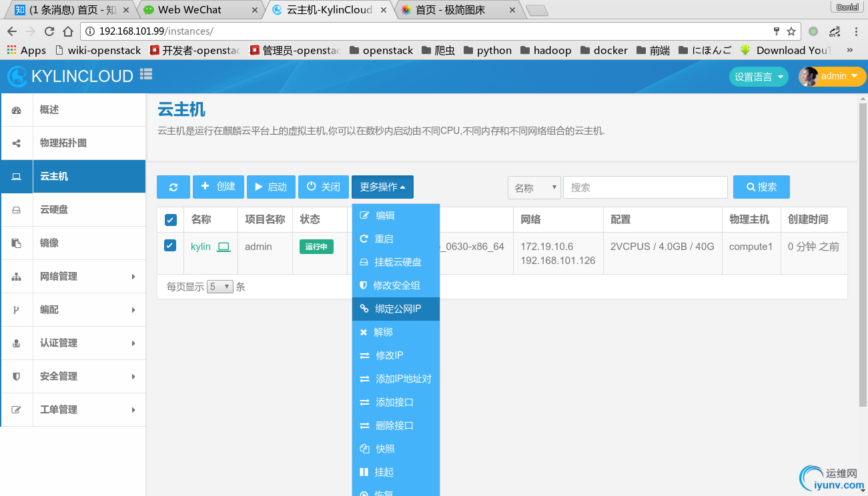
Task: Choose 修改IP in the dropdown menu
Action: pyautogui.click(x=396, y=355)
